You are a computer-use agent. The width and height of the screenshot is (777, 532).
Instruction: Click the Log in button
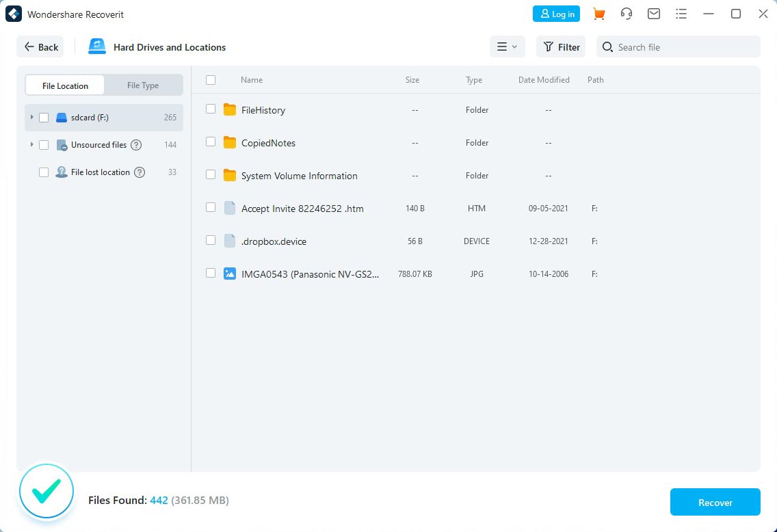[556, 14]
